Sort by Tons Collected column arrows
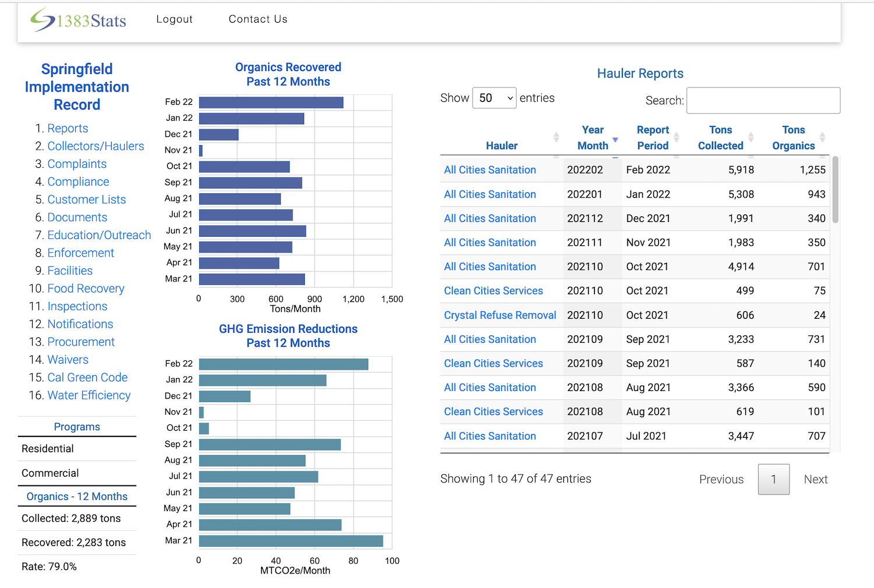 [750, 138]
